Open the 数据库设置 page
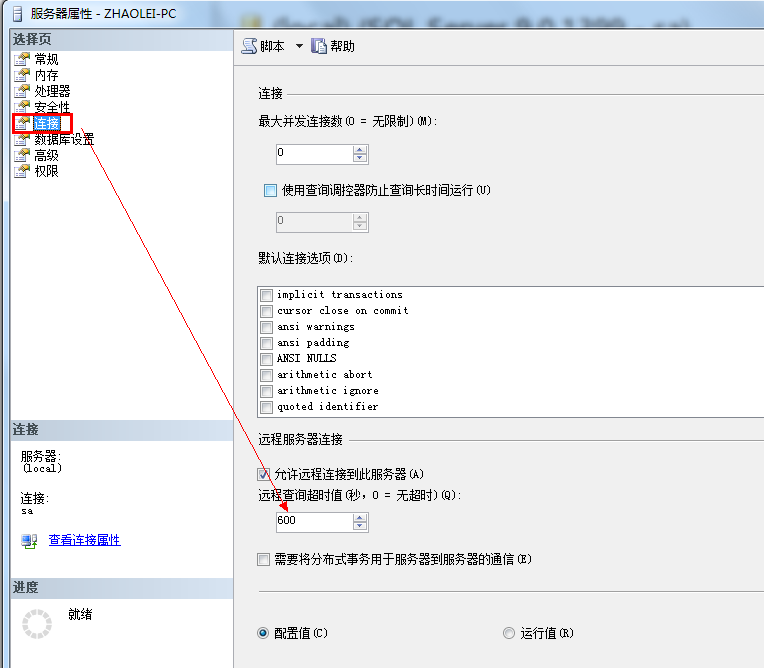The width and height of the screenshot is (764, 668). pyautogui.click(x=64, y=139)
